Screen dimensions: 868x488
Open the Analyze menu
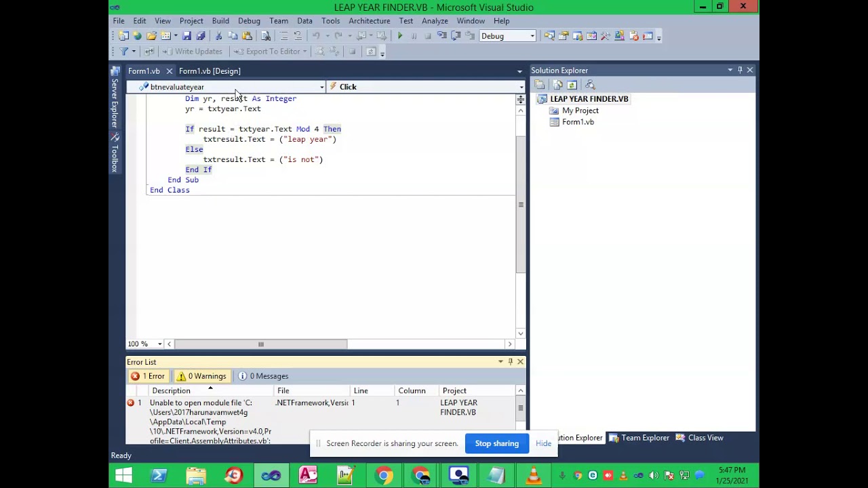click(435, 21)
